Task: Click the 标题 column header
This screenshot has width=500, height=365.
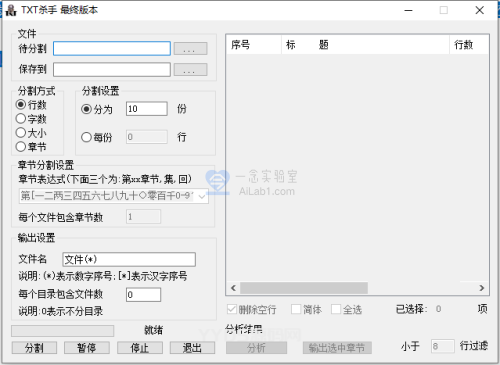Action: (x=366, y=44)
